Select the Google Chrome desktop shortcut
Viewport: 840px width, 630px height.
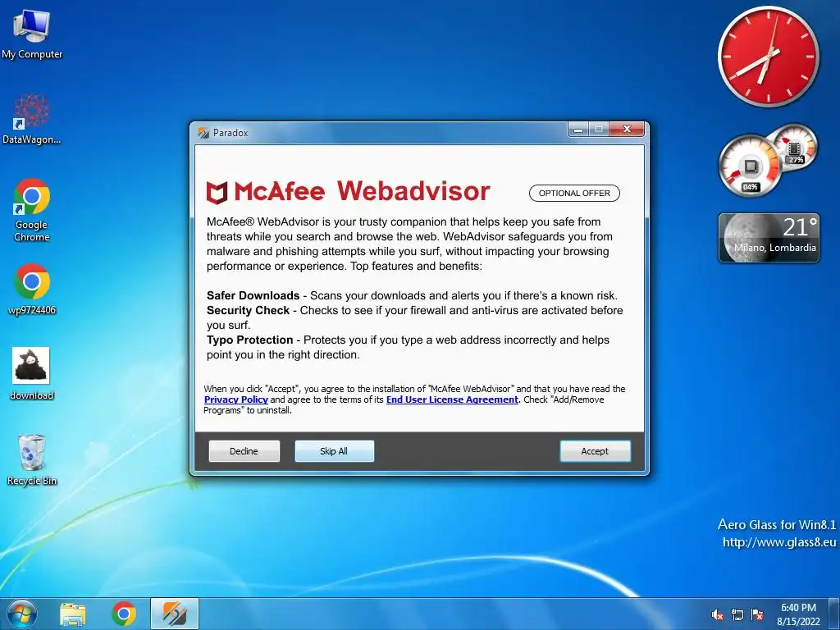click(x=32, y=209)
